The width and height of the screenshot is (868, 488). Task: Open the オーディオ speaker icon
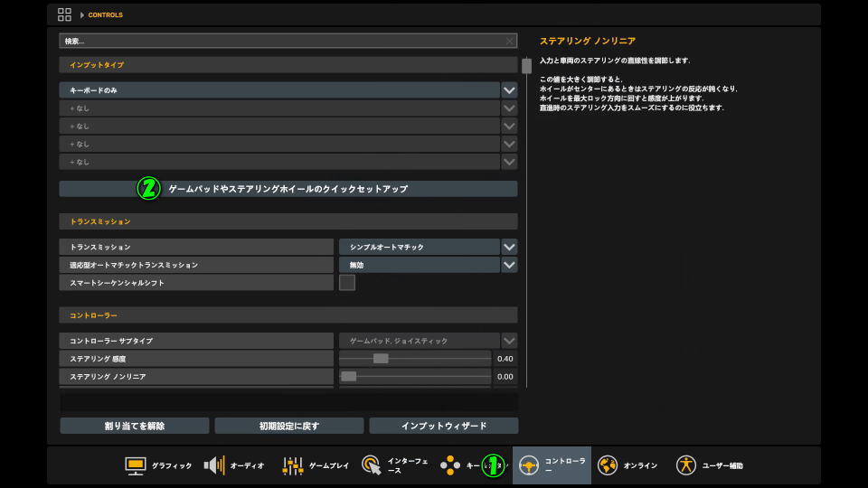(x=214, y=465)
